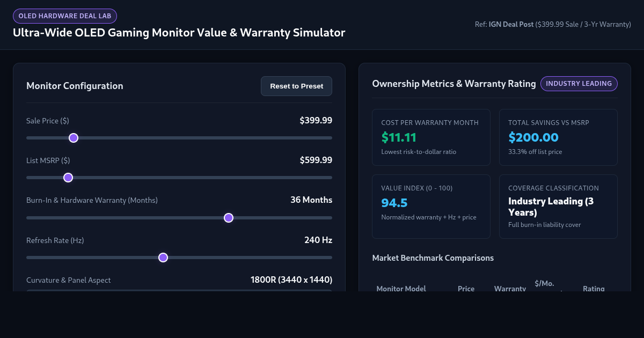Adjust the Burn-In & Hardware Warranty slider handle
The image size is (644, 338).
click(x=229, y=218)
